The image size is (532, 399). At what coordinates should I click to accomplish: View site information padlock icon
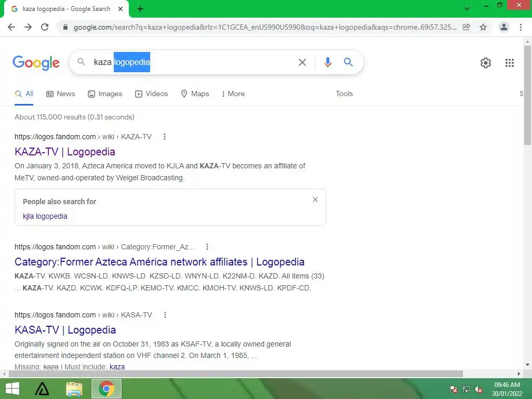65,27
